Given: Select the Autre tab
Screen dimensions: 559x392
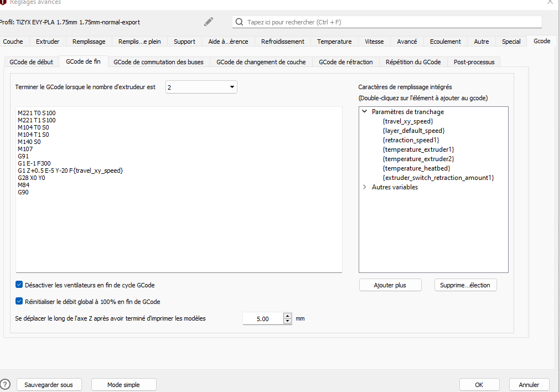Looking at the screenshot, I should tap(482, 42).
